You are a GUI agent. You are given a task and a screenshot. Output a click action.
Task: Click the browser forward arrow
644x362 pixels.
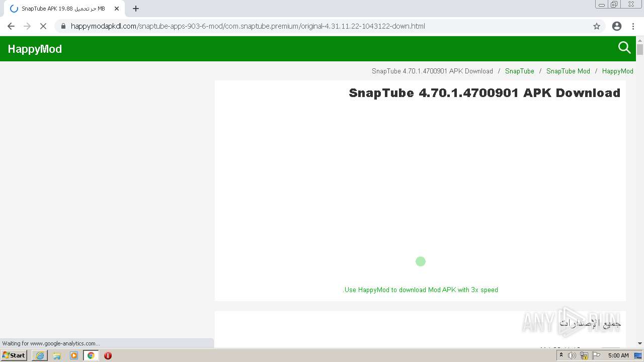click(x=27, y=26)
